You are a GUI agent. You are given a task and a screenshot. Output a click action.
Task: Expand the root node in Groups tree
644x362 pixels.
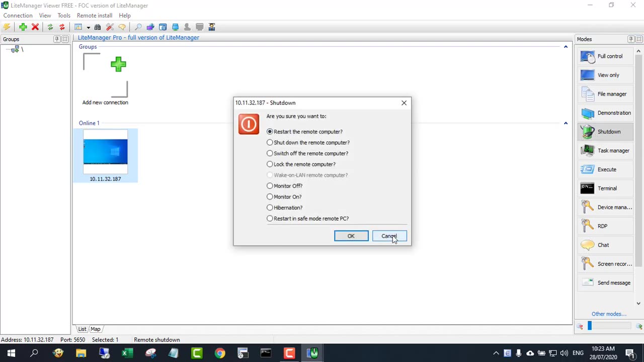pos(16,49)
